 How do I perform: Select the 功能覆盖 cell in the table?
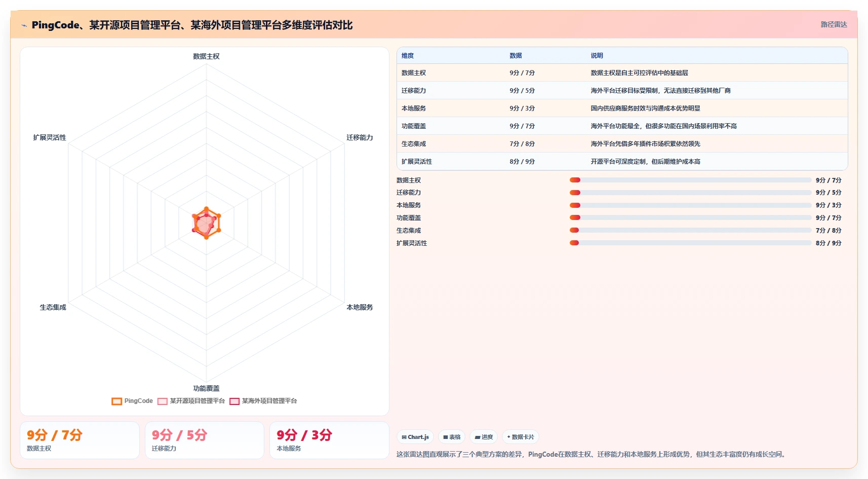click(414, 126)
